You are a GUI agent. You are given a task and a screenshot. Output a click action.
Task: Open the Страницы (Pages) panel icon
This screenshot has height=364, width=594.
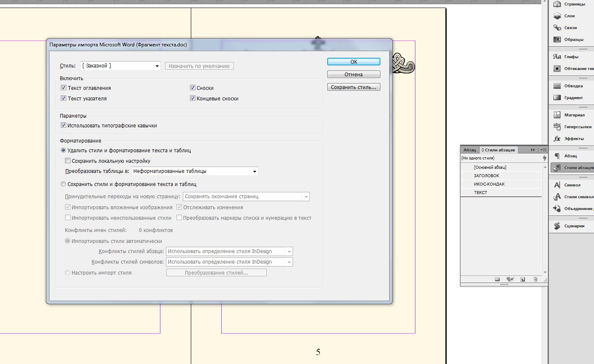pyautogui.click(x=557, y=4)
